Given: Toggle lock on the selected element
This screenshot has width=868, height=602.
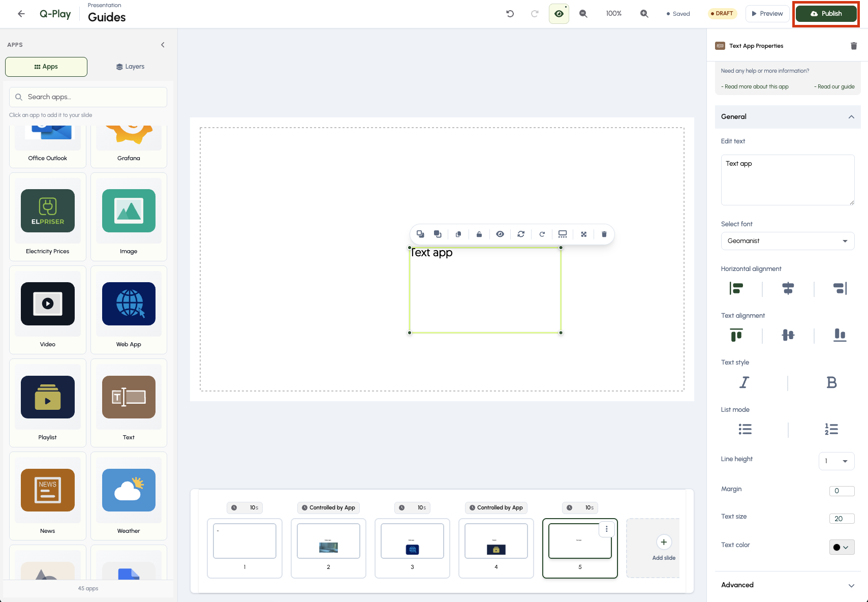Looking at the screenshot, I should point(479,234).
